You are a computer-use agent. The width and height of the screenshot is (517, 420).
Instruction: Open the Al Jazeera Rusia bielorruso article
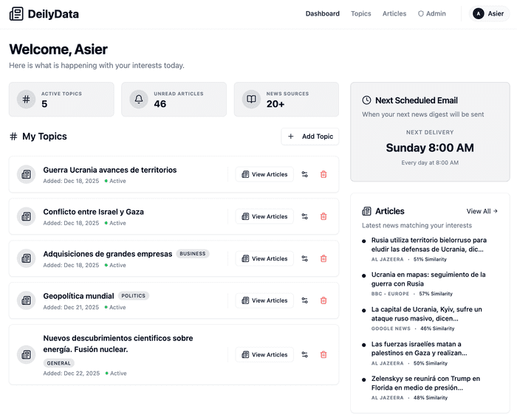tap(428, 244)
